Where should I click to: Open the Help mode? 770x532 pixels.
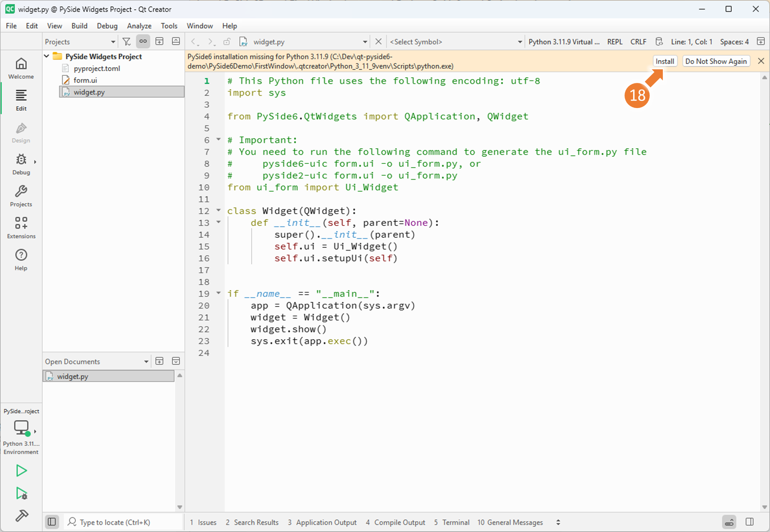pos(21,260)
